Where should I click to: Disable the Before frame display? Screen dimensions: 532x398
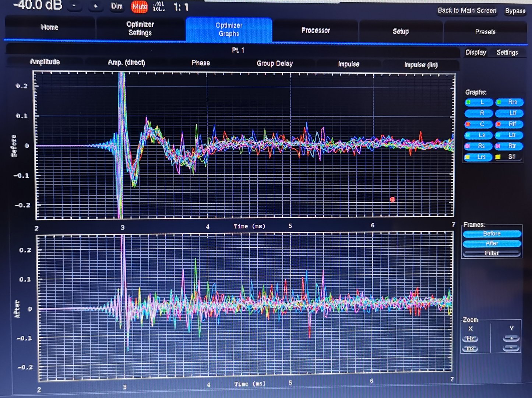pos(492,234)
